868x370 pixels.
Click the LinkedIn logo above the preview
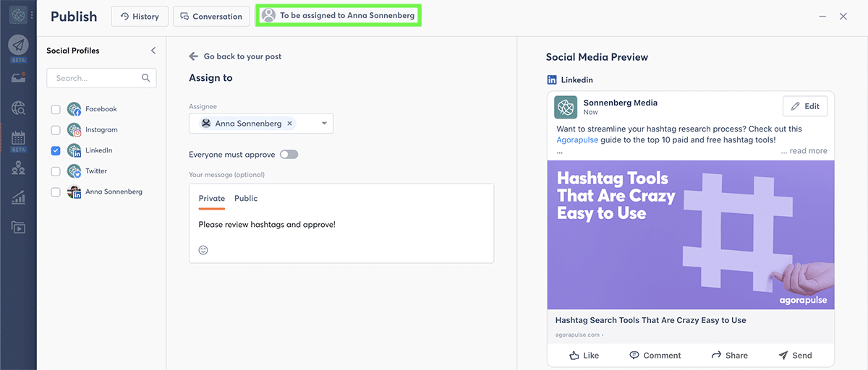point(552,80)
